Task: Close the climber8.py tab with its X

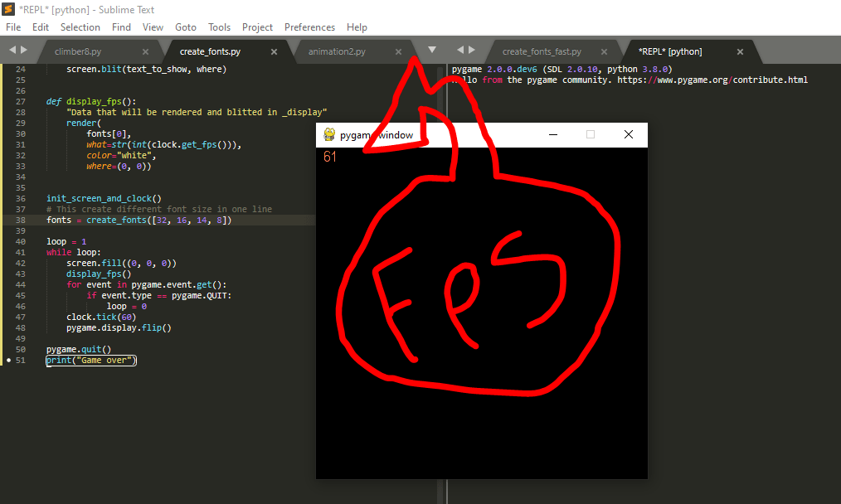Action: coord(146,50)
